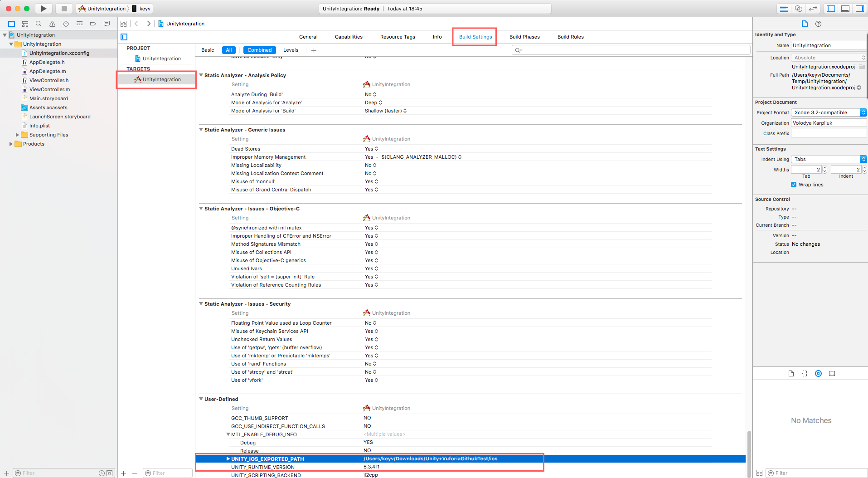Open Indent Using Tabs dropdown

click(829, 159)
